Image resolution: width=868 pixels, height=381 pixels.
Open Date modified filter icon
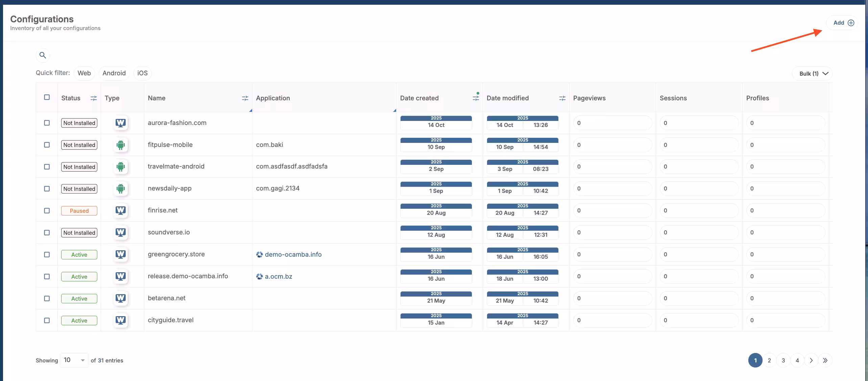tap(562, 98)
